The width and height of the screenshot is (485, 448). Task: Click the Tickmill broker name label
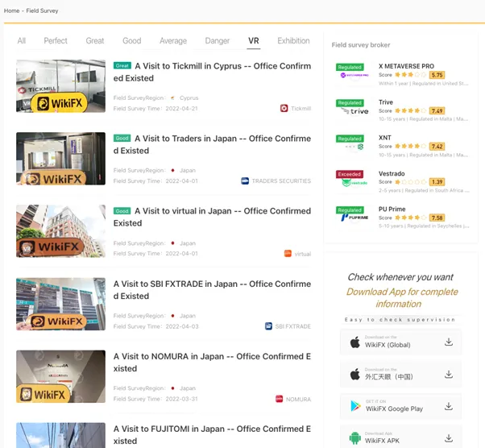coord(301,109)
